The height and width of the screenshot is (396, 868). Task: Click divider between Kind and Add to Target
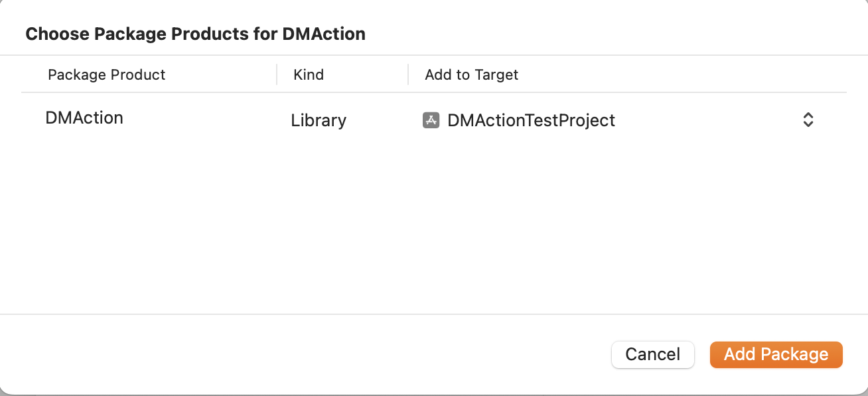pyautogui.click(x=408, y=74)
